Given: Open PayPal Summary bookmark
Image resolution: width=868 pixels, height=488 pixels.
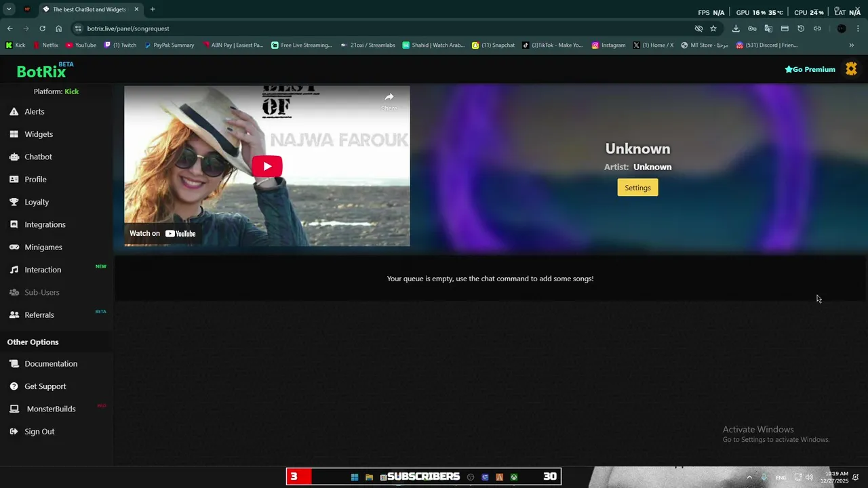Looking at the screenshot, I should coord(170,45).
